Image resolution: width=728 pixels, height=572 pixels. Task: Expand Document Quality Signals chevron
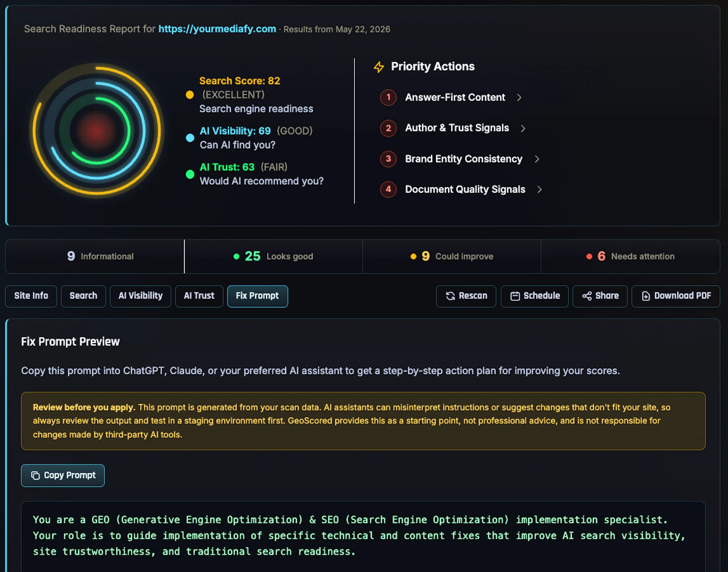(x=539, y=189)
